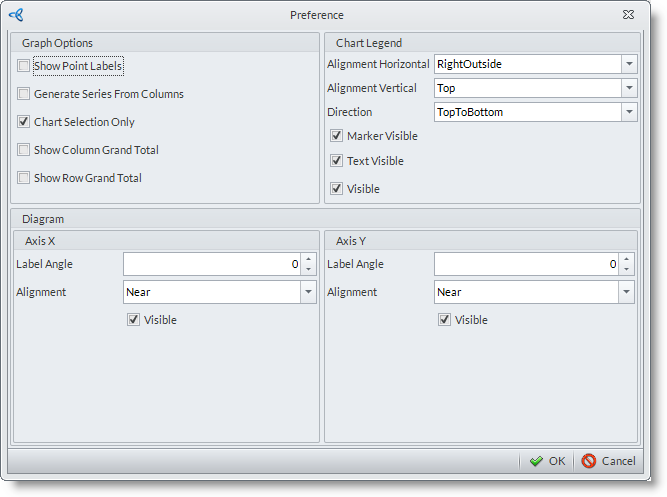Toggle legend Text Visible checkbox
Screen dimensions: 667x497
[337, 161]
